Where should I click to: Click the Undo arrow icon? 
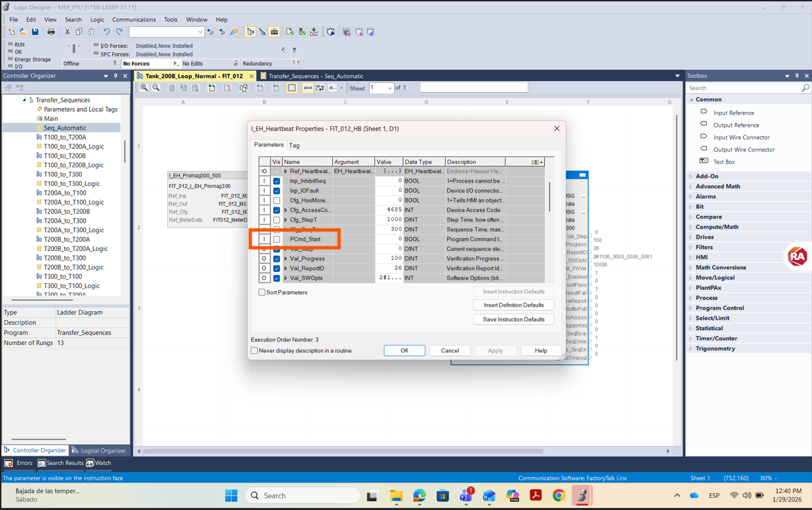point(107,32)
